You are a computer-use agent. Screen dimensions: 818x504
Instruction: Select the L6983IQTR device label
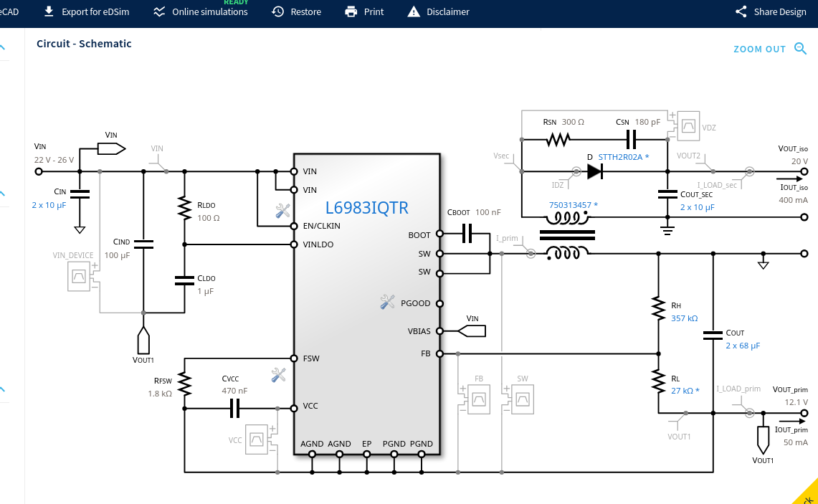[x=367, y=208]
